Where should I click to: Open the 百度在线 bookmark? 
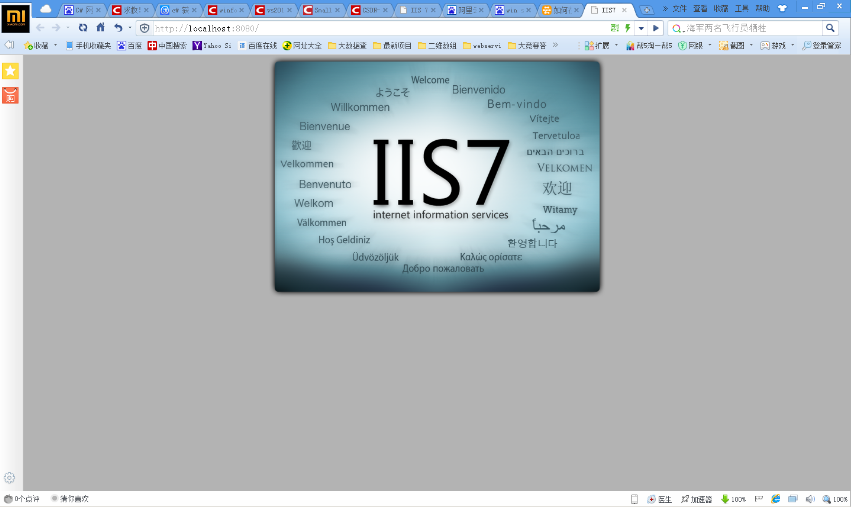click(258, 46)
